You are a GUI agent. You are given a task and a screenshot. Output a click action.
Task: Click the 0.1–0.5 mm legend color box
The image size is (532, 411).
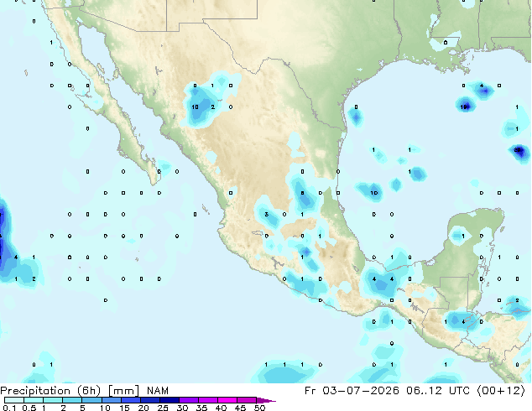(14, 400)
